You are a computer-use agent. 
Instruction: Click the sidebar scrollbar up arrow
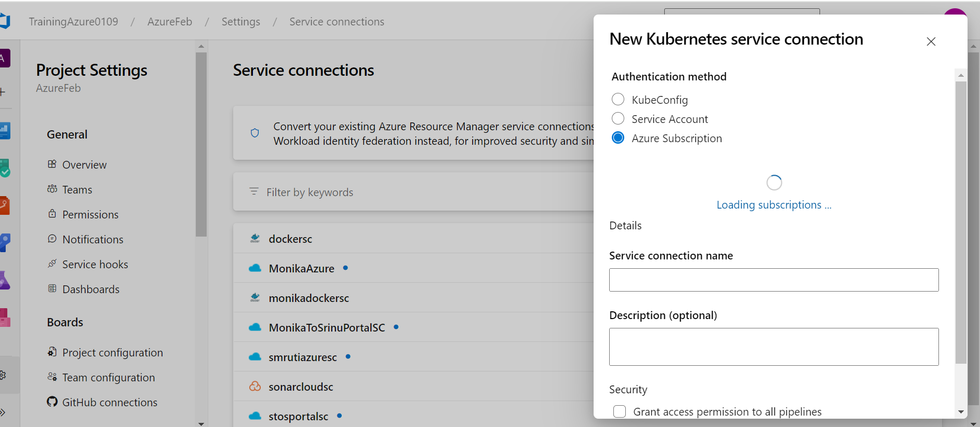(201, 47)
